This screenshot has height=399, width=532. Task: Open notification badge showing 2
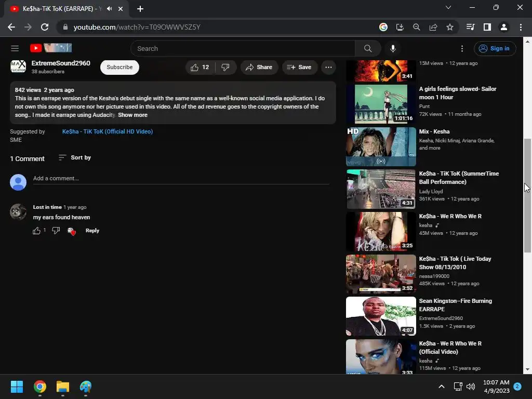pyautogui.click(x=517, y=387)
